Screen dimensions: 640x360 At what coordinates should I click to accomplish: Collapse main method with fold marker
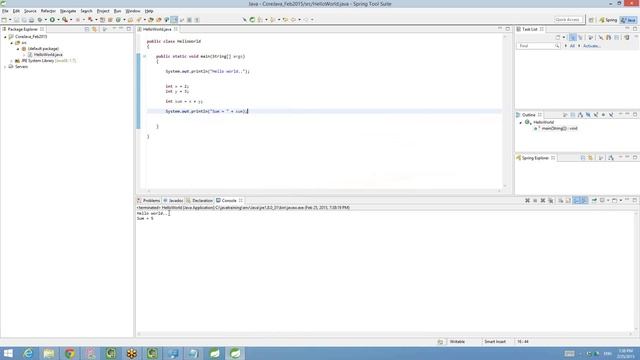[144, 56]
